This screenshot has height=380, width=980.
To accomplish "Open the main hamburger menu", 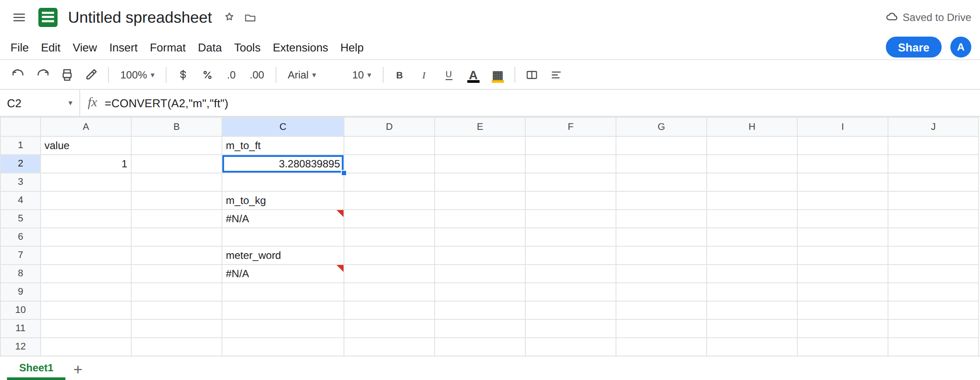I will click(x=19, y=17).
